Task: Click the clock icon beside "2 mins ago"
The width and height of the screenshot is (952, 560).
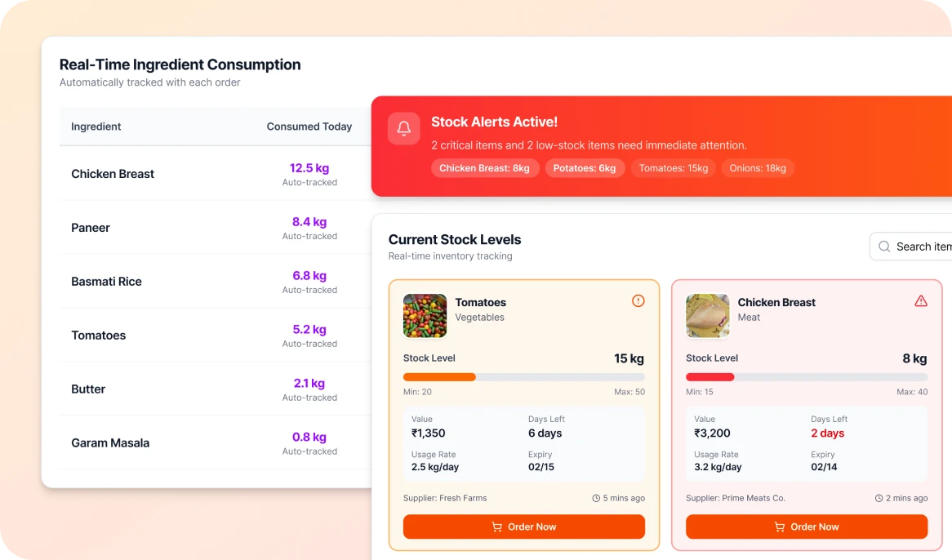Action: [879, 498]
